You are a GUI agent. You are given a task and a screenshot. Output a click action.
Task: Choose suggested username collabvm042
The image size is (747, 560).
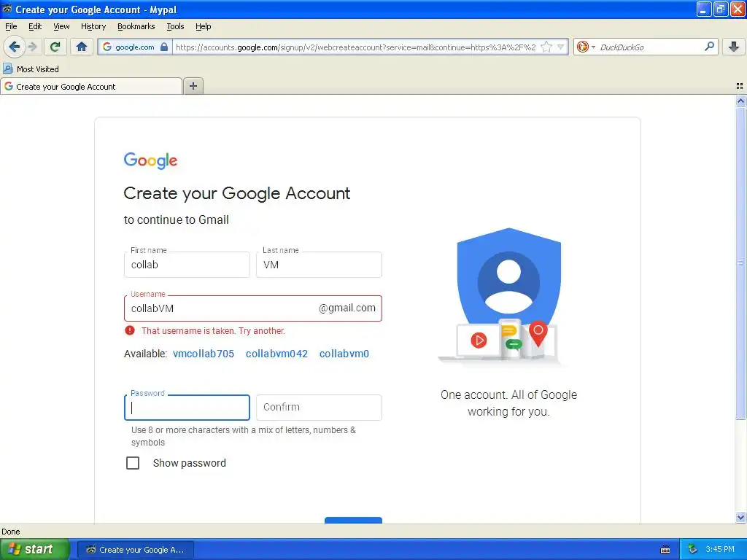tap(276, 354)
